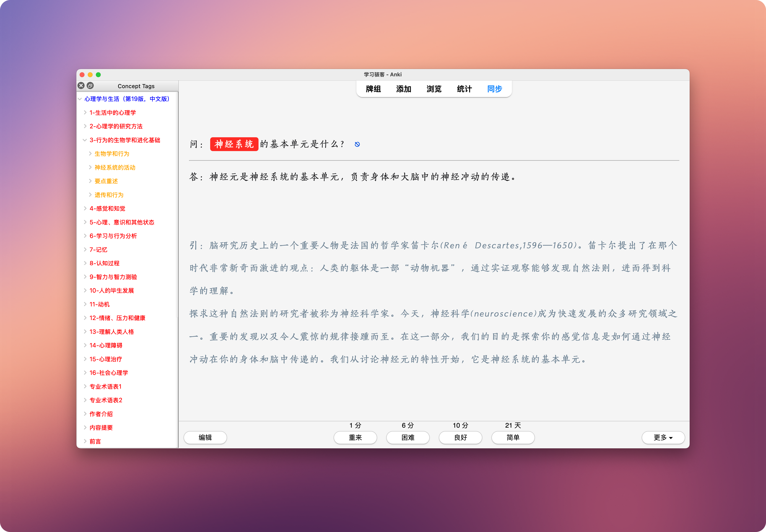Click the red macOS close window button
This screenshot has width=766, height=532.
pyautogui.click(x=82, y=75)
